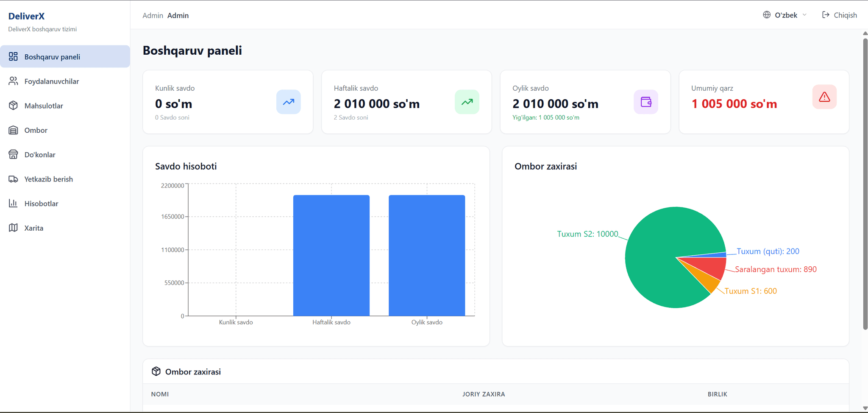Image resolution: width=868 pixels, height=413 pixels.
Task: Click the blue trend icon on Kunlik savdo
Action: 288,102
